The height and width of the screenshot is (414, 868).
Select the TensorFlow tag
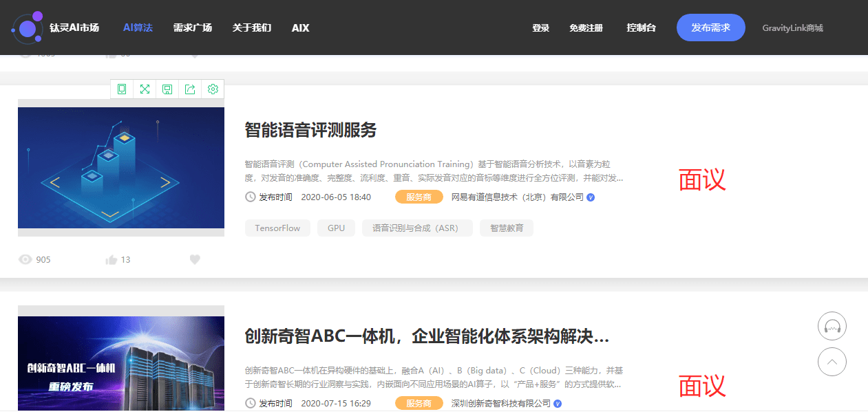tap(277, 228)
